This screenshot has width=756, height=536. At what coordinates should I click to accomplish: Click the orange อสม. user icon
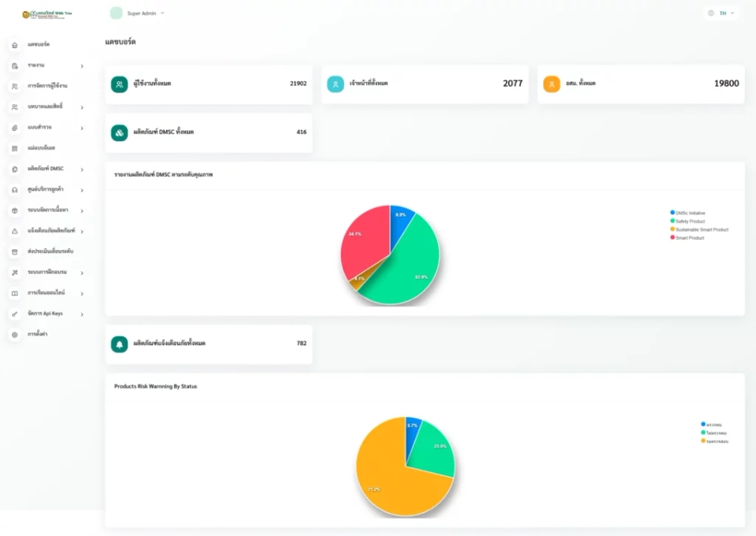551,84
